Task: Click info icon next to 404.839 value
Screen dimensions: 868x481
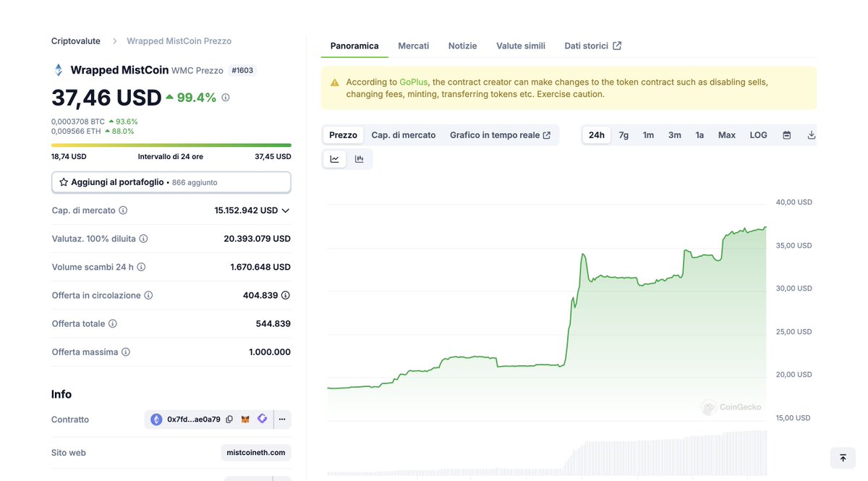Action: [x=286, y=295]
